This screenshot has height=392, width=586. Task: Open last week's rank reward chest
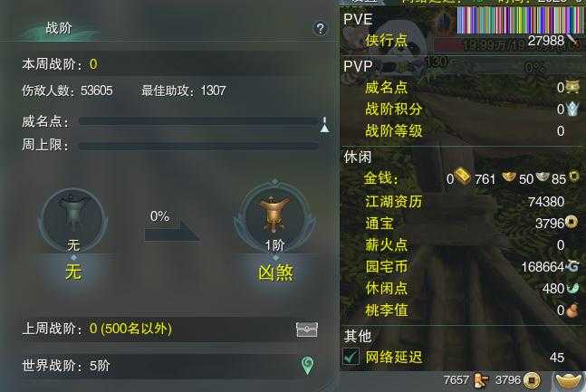(307, 330)
